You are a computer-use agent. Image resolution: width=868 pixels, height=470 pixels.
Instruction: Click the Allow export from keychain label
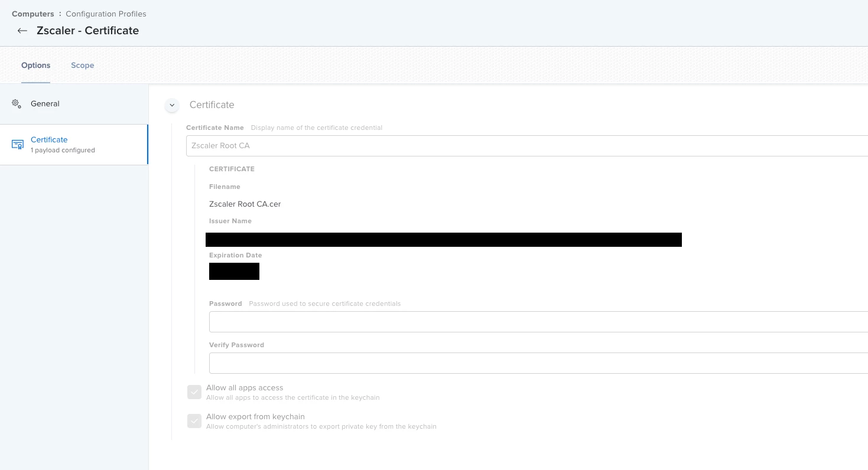tap(255, 417)
